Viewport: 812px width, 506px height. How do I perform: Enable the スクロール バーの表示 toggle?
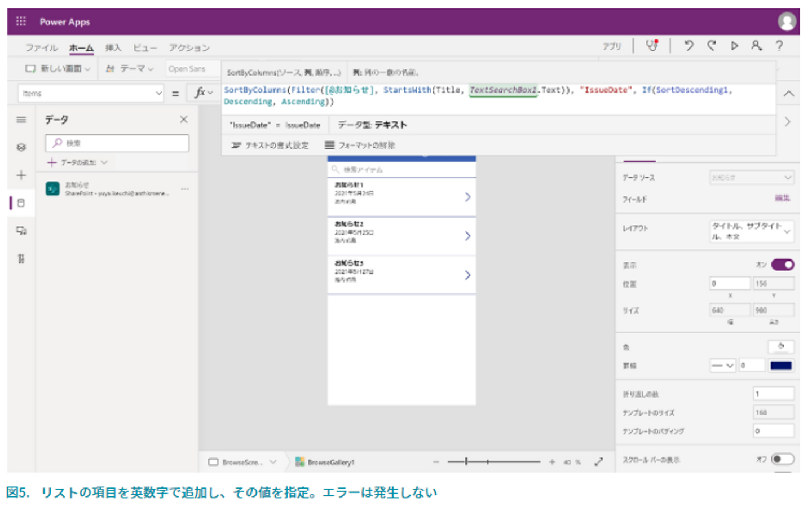coord(783,459)
